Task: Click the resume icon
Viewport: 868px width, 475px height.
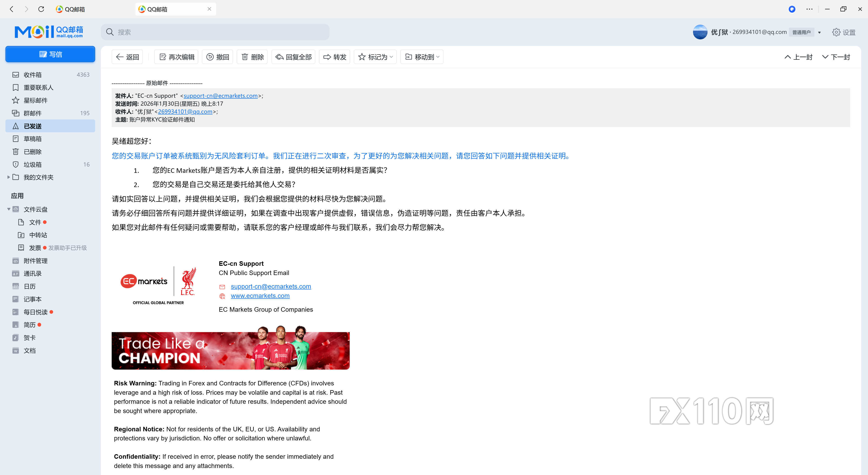Action: pyautogui.click(x=16, y=325)
